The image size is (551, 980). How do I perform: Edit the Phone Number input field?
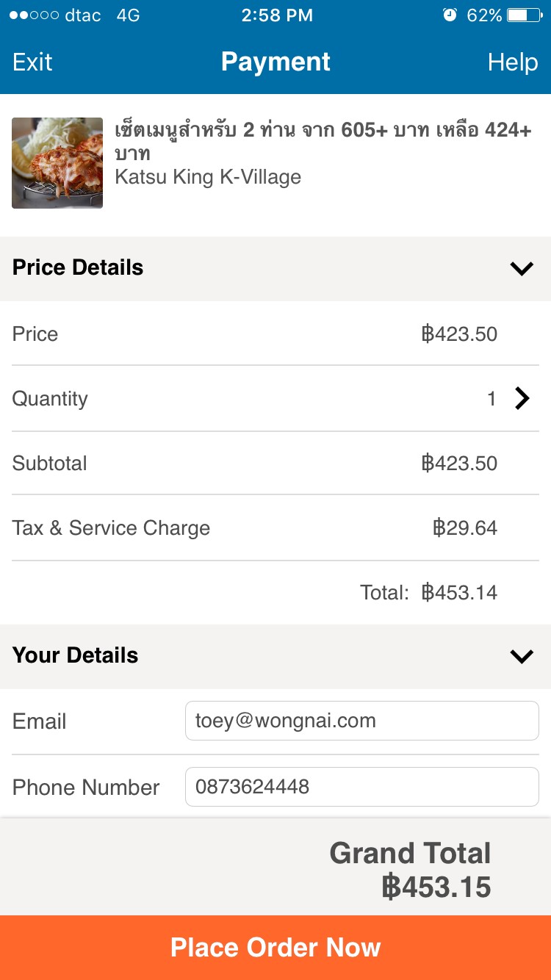(362, 787)
